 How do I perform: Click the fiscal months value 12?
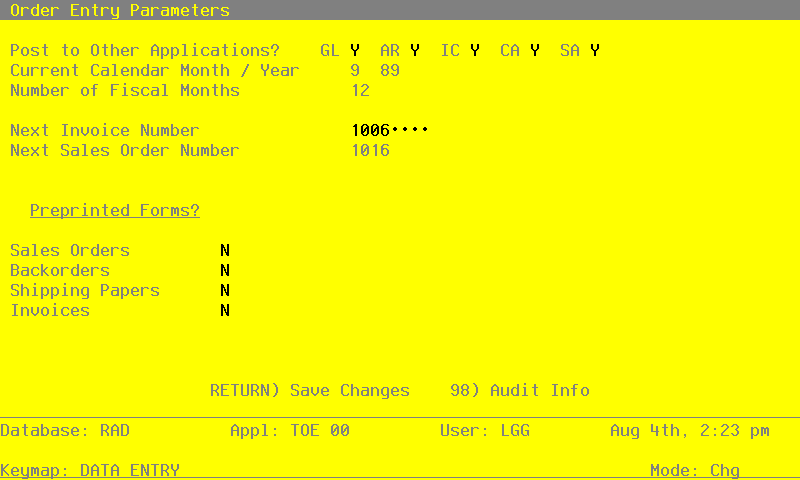[360, 90]
